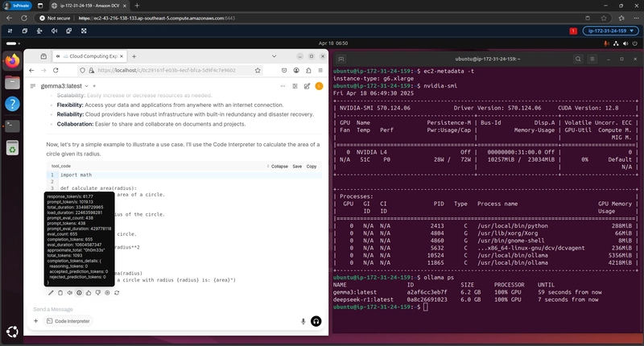Open the chat sidebar menu icon
This screenshot has width=644, height=346.
pos(33,86)
